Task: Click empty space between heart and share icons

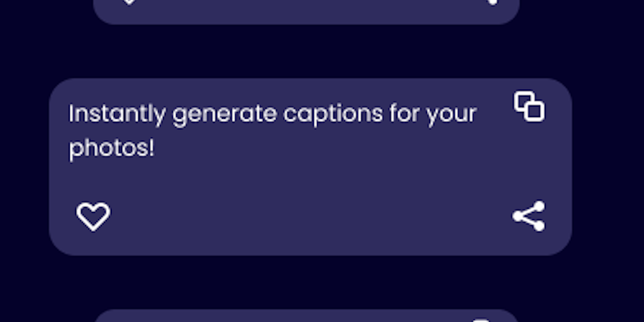Action: pos(308,216)
